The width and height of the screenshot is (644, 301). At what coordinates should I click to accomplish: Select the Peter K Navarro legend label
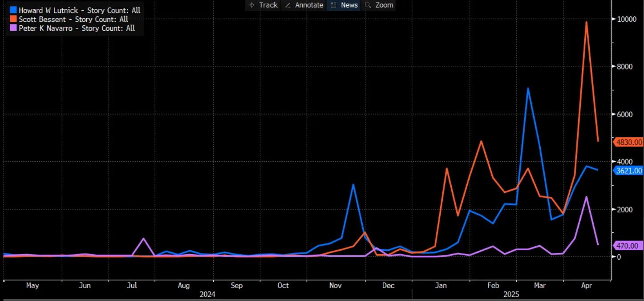[77, 28]
